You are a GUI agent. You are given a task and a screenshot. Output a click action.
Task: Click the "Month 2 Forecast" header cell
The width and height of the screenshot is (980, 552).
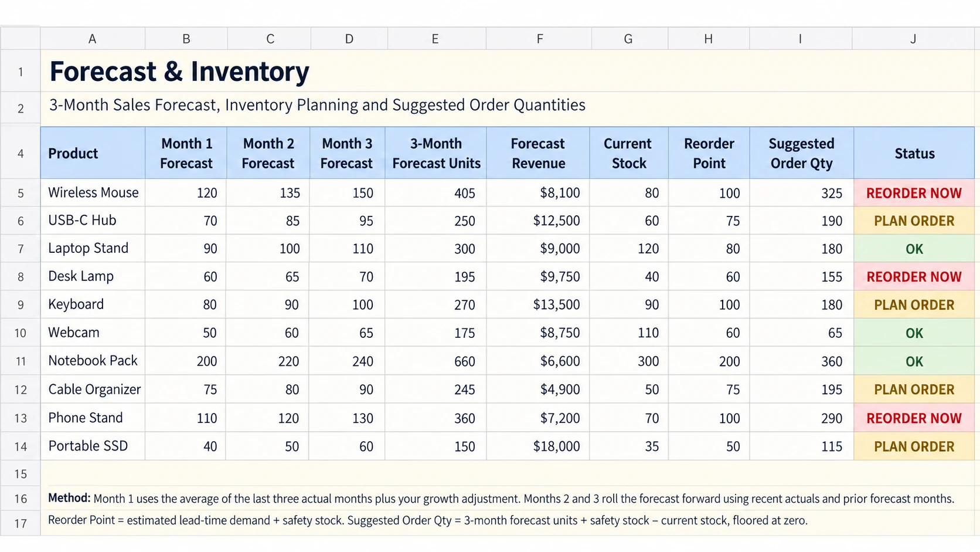268,153
